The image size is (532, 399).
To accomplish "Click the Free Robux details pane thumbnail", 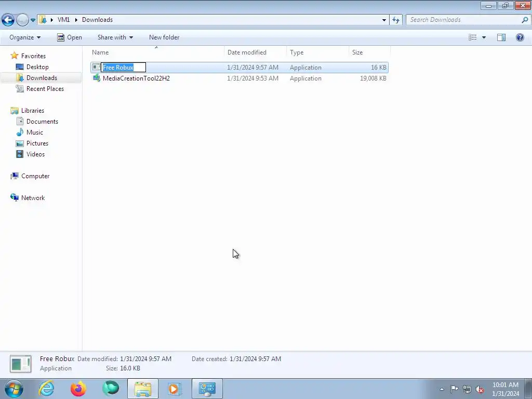I will click(21, 364).
